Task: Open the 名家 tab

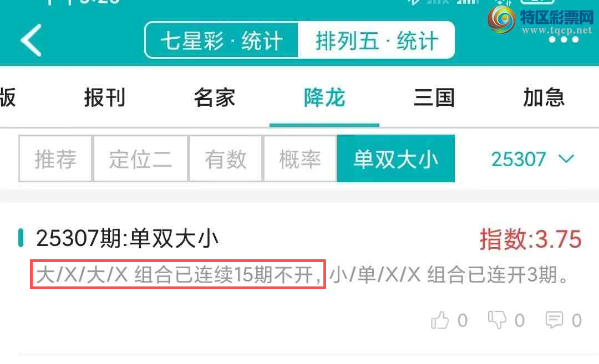Action: coord(214,98)
